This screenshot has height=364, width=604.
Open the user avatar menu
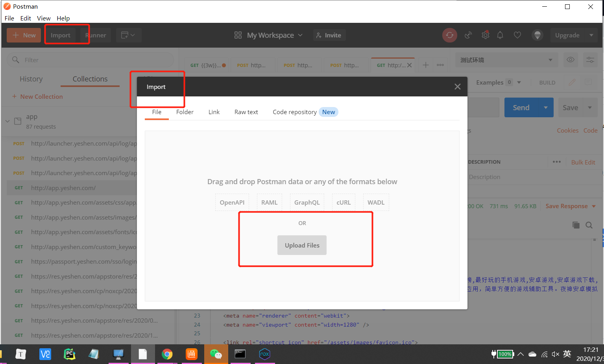coord(537,35)
